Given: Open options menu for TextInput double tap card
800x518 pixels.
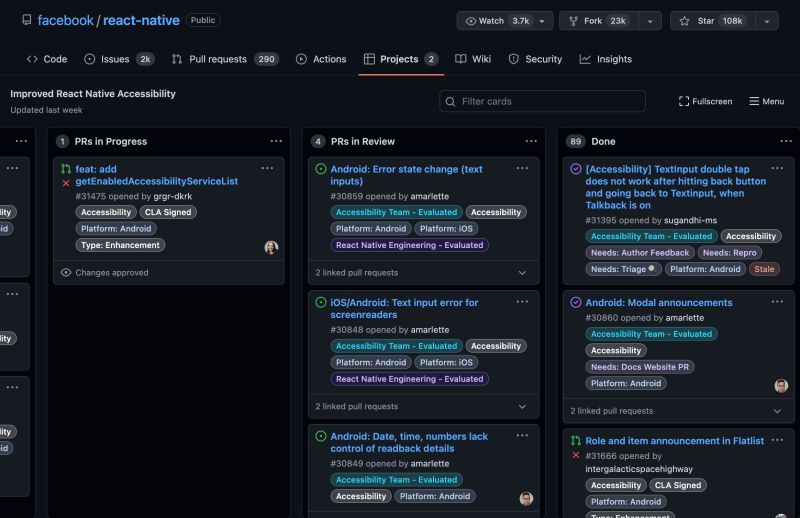Looking at the screenshot, I should pyautogui.click(x=778, y=168).
